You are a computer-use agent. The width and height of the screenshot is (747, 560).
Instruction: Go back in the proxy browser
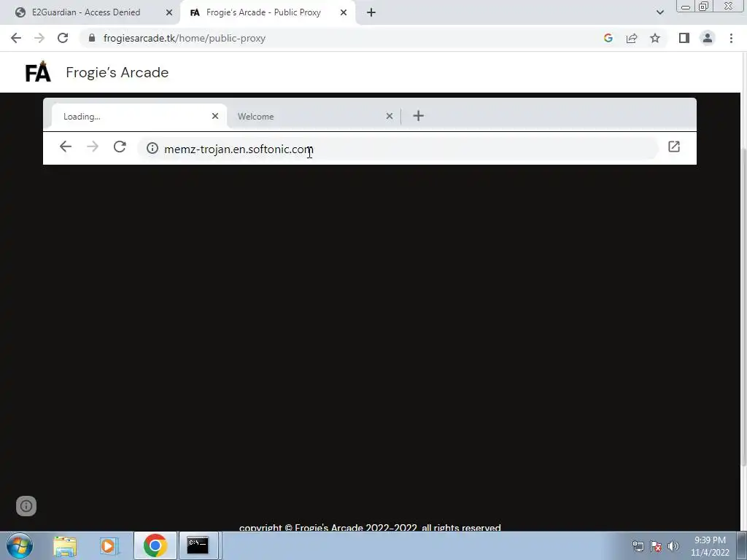(x=66, y=147)
